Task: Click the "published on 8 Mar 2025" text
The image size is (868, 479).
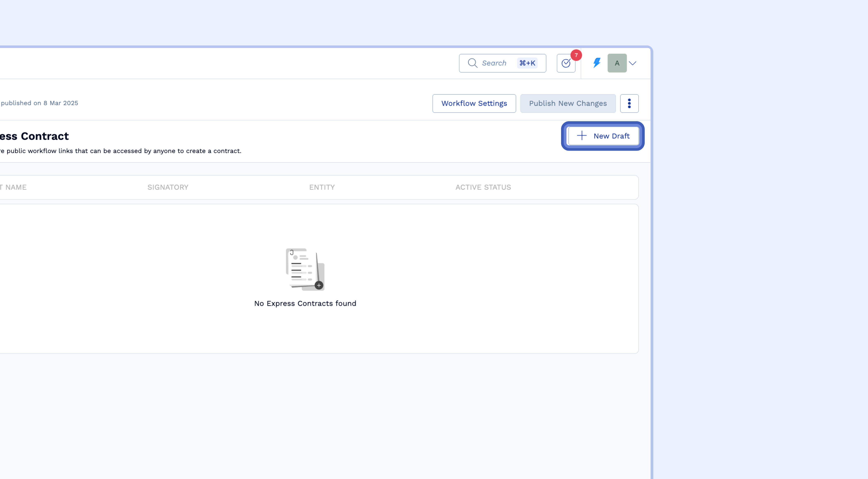Action: [x=39, y=103]
